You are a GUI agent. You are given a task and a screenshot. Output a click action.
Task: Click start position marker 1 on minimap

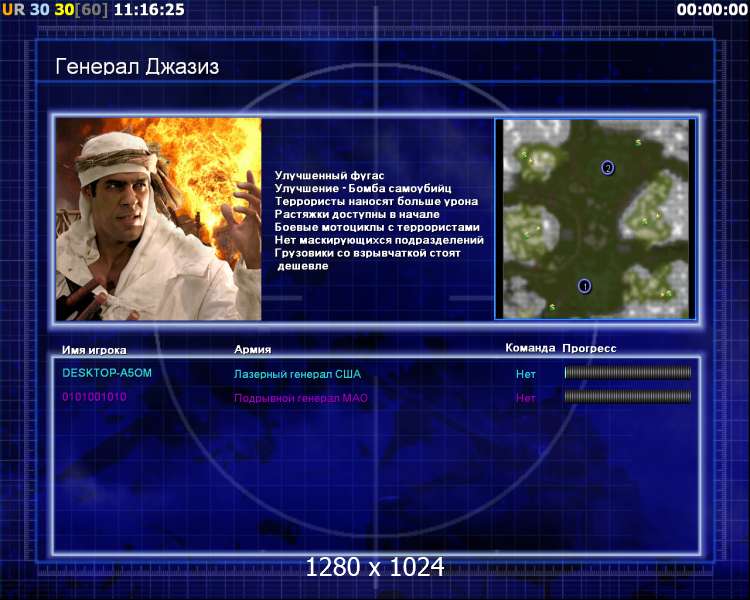(x=584, y=286)
